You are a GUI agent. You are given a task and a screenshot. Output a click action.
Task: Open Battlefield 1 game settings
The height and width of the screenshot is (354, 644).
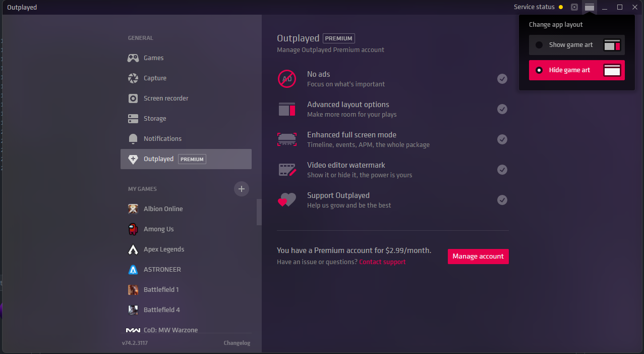point(186,290)
